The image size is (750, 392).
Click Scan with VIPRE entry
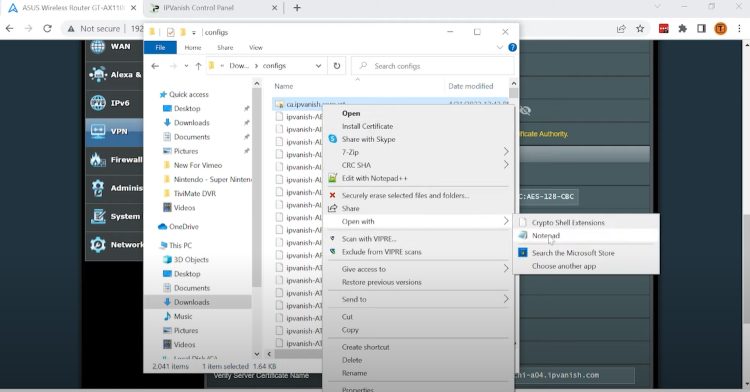(x=369, y=239)
